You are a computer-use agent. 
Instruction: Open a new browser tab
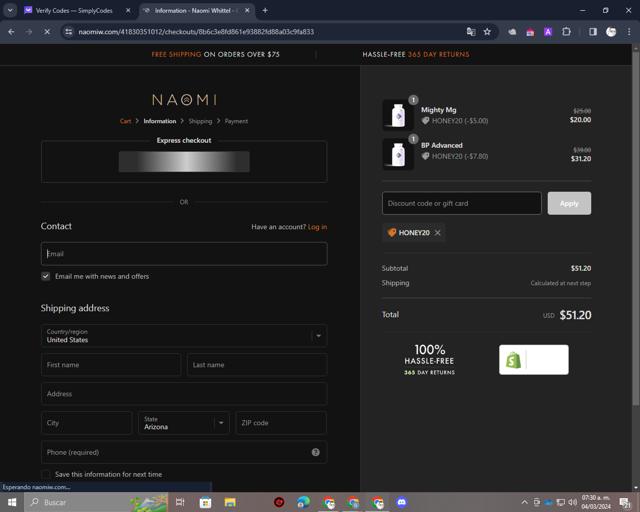click(265, 11)
